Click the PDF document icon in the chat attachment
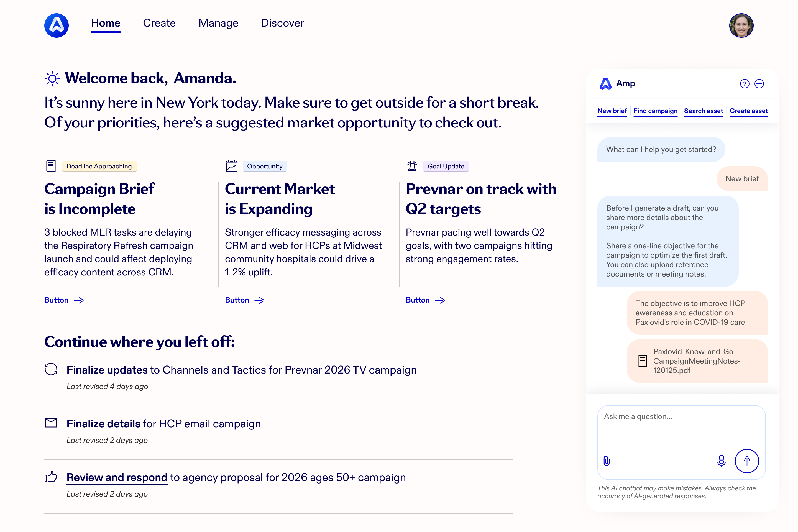The height and width of the screenshot is (532, 798). coord(642,361)
